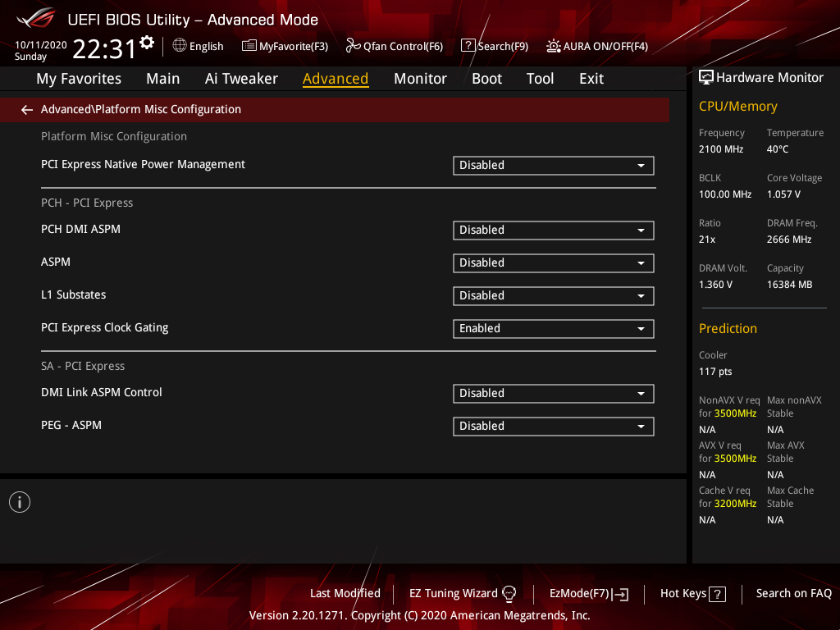Switch to Boot tab
The image size is (840, 630).
[x=486, y=79]
